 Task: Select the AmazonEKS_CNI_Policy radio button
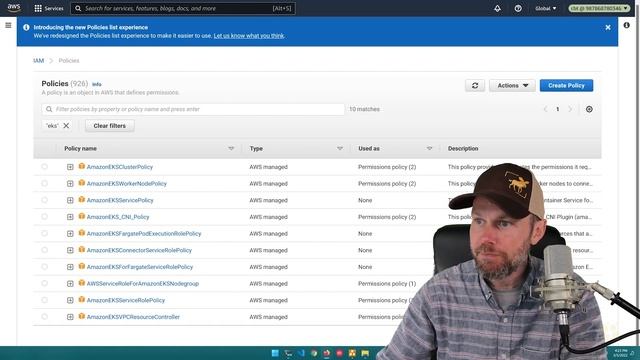[x=44, y=217]
